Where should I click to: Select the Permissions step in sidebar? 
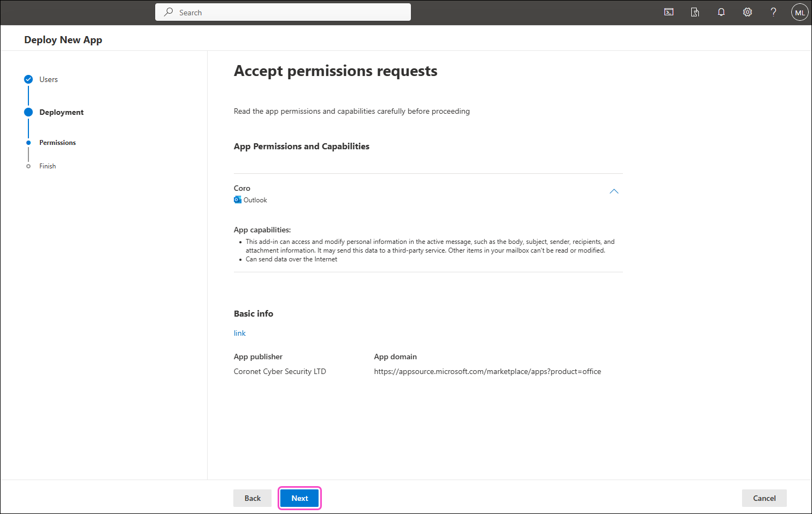coord(57,143)
